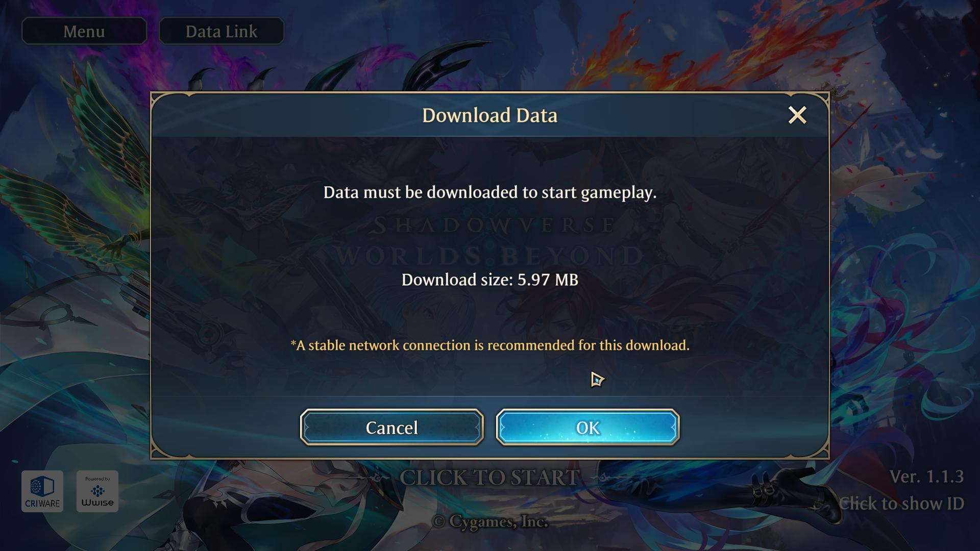The image size is (980, 551).
Task: Click the Download size: 5.97 MB text
Action: [x=489, y=280]
